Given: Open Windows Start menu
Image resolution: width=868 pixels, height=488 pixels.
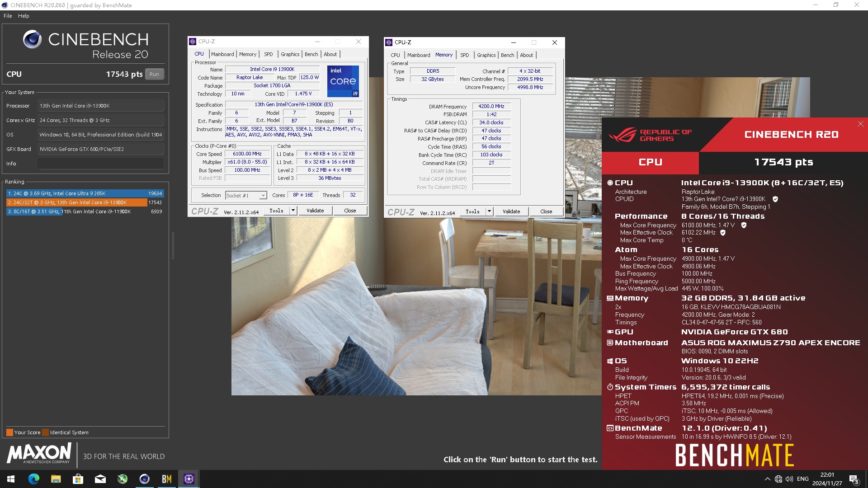Looking at the screenshot, I should 11,479.
